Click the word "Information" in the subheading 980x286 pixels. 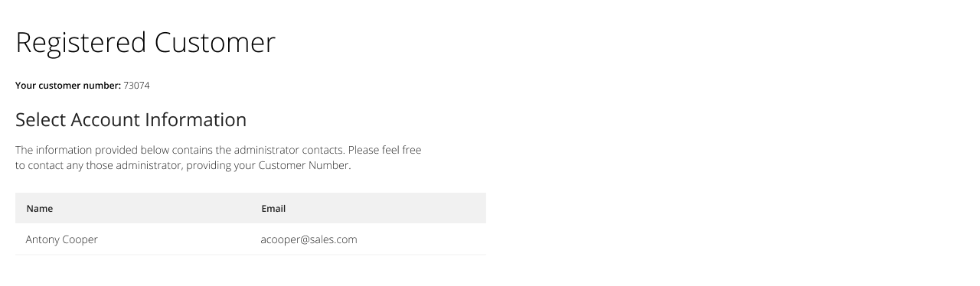click(196, 120)
